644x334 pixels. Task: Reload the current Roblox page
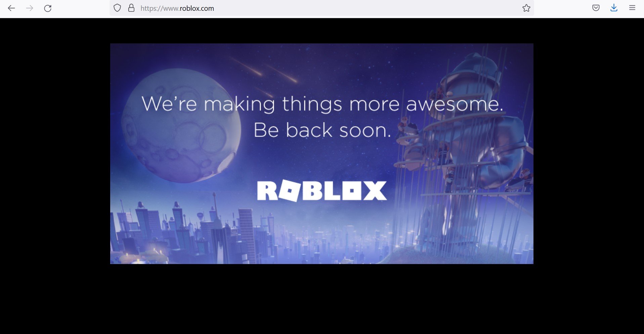pyautogui.click(x=48, y=8)
